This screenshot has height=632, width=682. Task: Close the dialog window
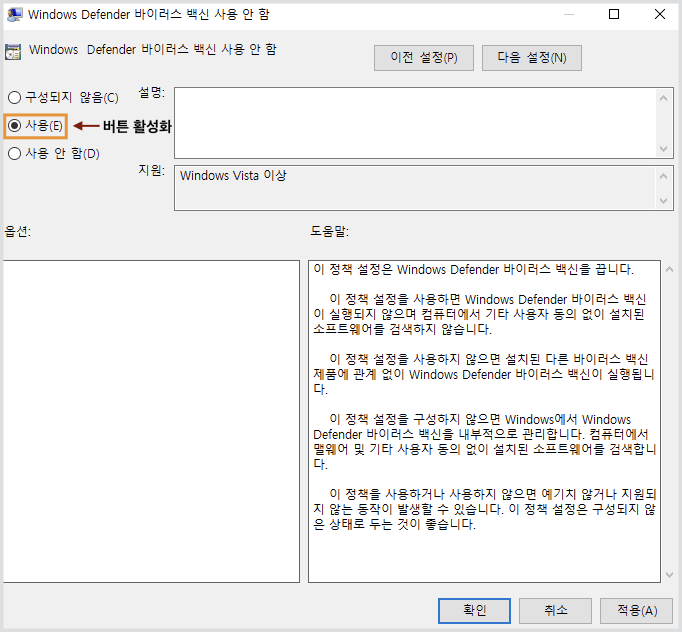tap(660, 14)
